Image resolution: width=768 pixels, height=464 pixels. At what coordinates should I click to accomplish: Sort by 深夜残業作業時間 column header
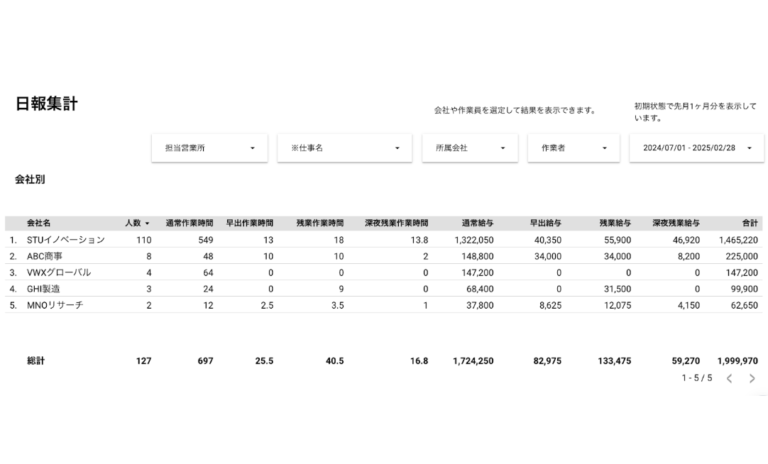tap(391, 223)
